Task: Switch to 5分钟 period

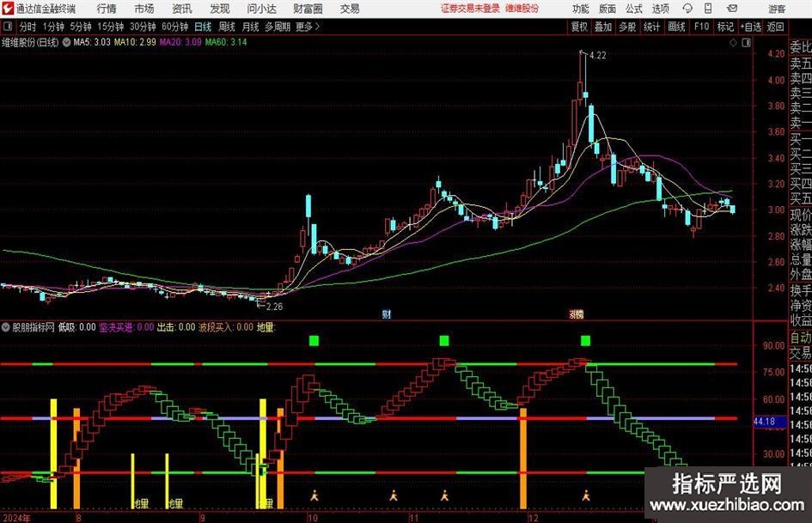Action: (81, 27)
